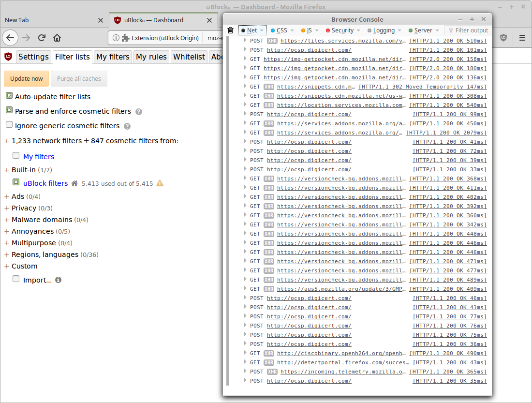Image resolution: width=532 pixels, height=403 pixels.
Task: Open help for Parse and enforce cosmetic filters
Action: (x=139, y=111)
